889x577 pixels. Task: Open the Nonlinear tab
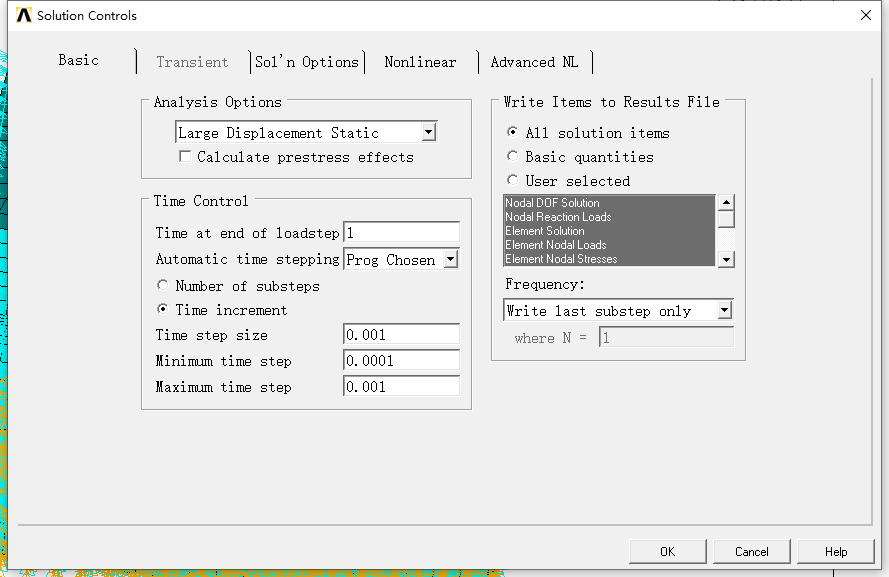[x=420, y=62]
